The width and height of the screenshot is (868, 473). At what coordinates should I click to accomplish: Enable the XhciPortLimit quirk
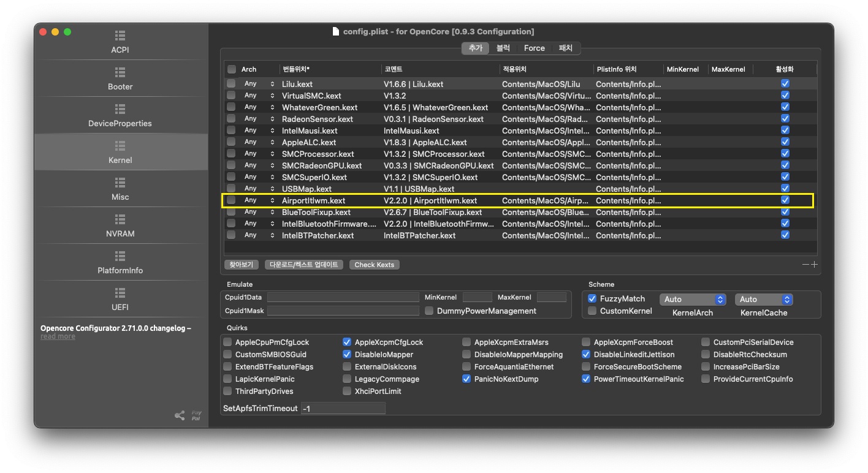347,391
